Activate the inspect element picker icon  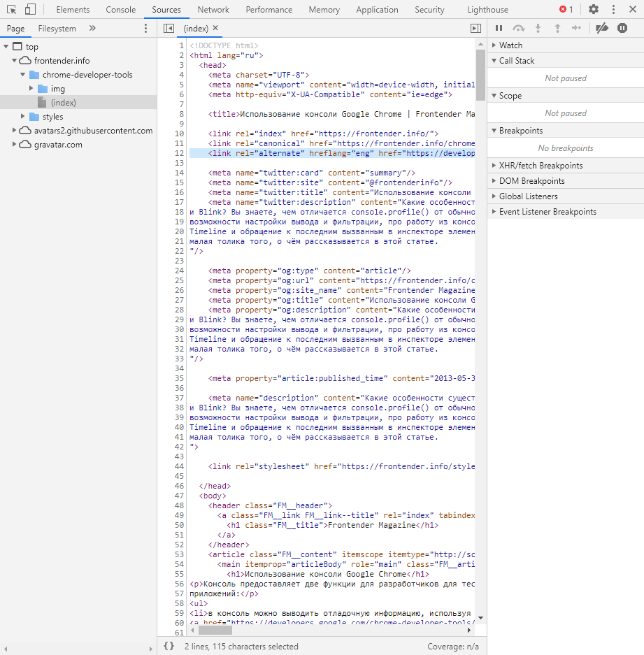tap(12, 10)
